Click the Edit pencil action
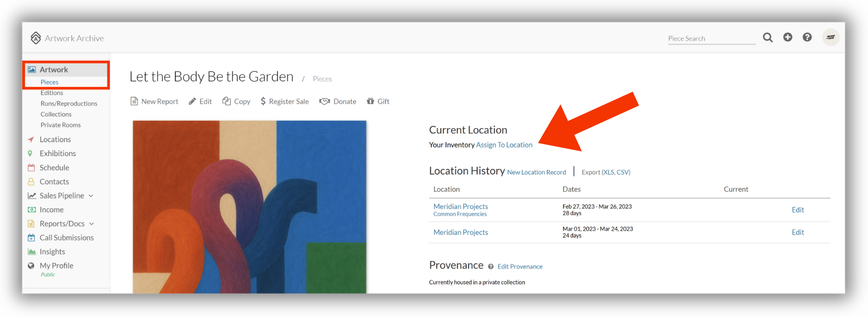Viewport: 868px width, 317px height. coord(200,101)
